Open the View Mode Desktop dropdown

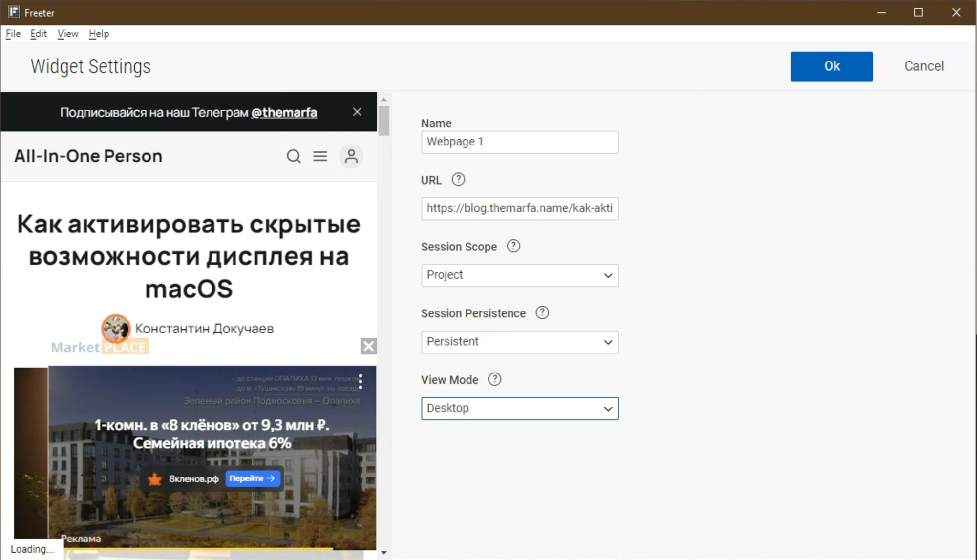pyautogui.click(x=519, y=408)
